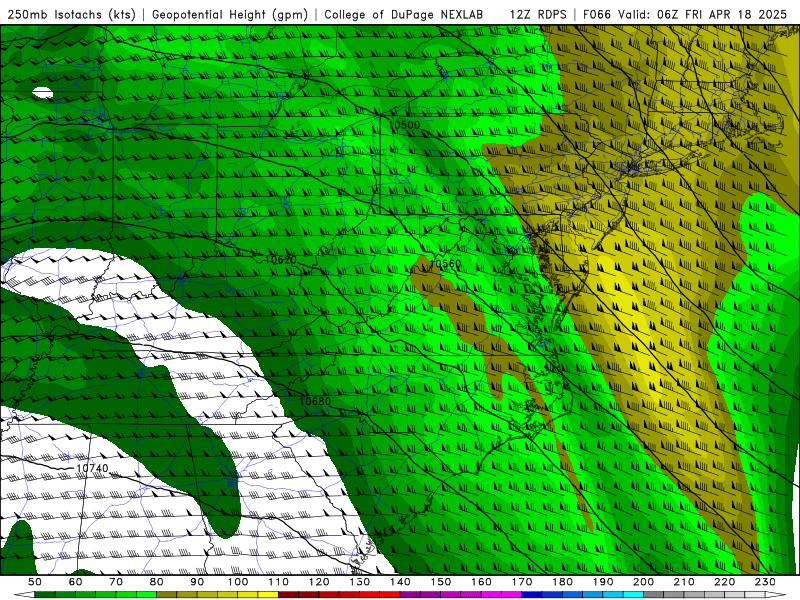Click the 'Geopotential Height (gpm)' header label
This screenshot has width=800, height=600.
[230, 14]
